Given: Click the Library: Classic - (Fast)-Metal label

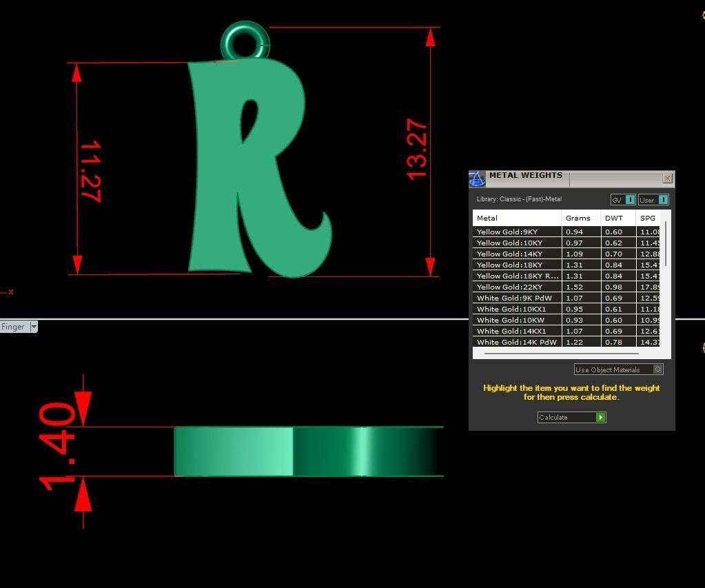Looking at the screenshot, I should pyautogui.click(x=519, y=199).
